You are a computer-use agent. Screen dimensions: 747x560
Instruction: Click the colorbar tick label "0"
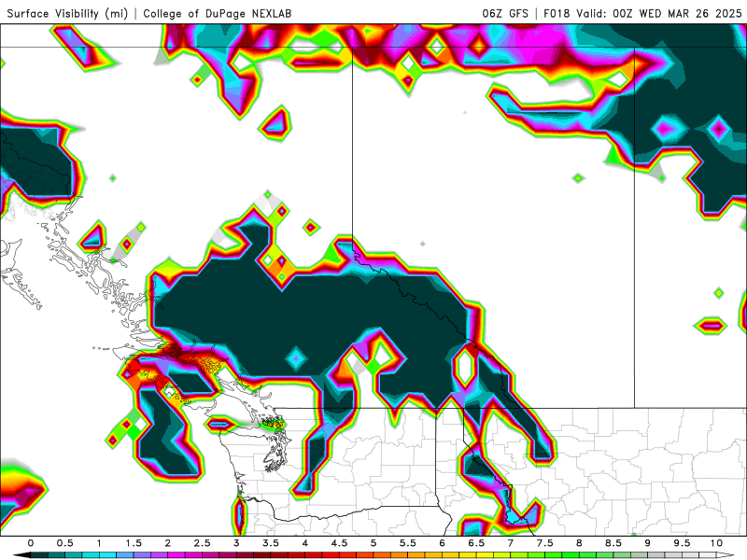(31, 543)
